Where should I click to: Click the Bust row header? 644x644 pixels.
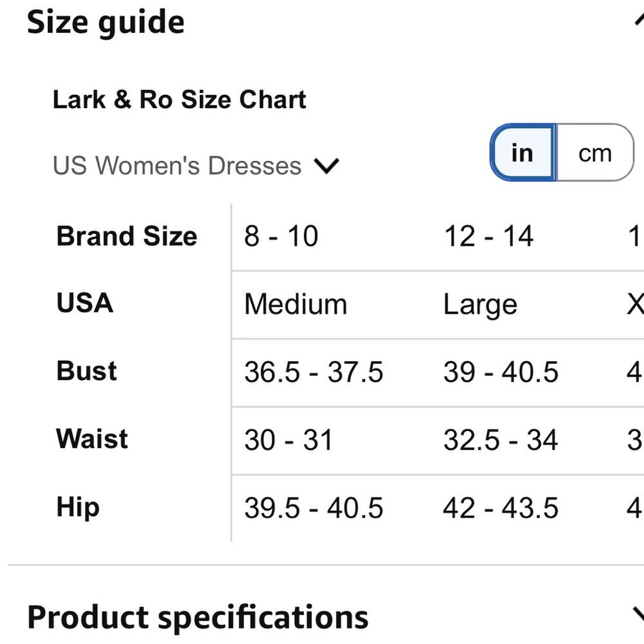[x=87, y=370]
